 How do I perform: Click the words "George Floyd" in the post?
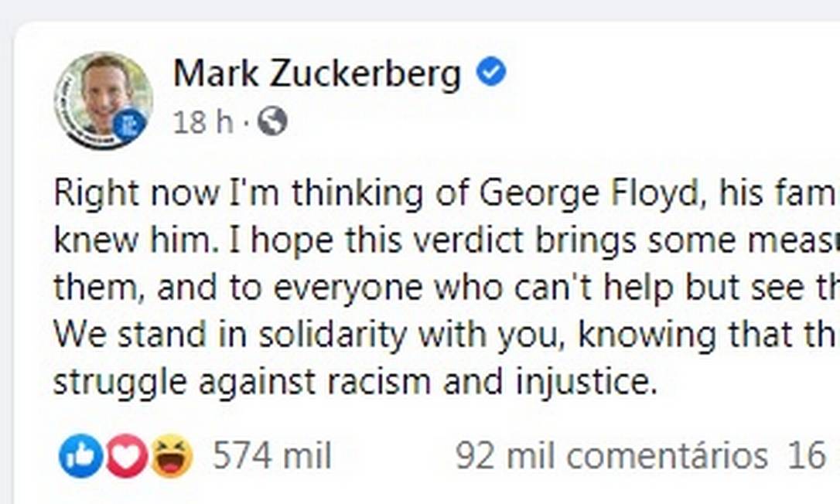click(589, 194)
